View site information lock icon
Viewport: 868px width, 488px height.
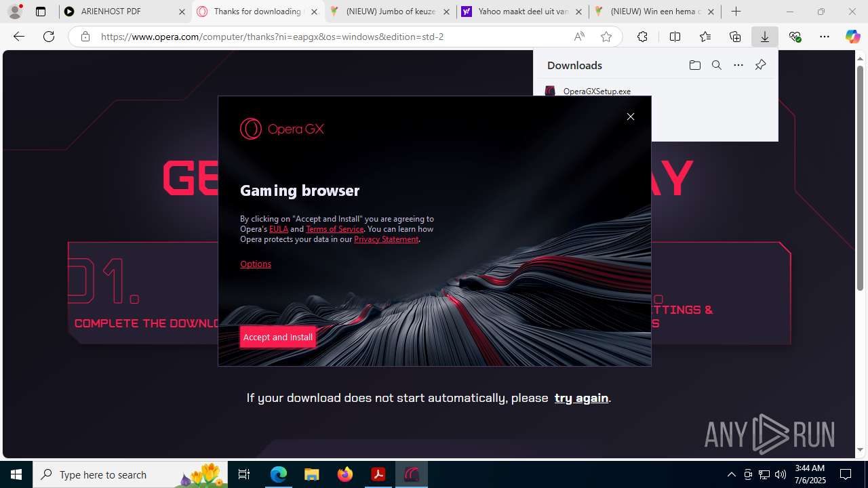[x=85, y=37]
